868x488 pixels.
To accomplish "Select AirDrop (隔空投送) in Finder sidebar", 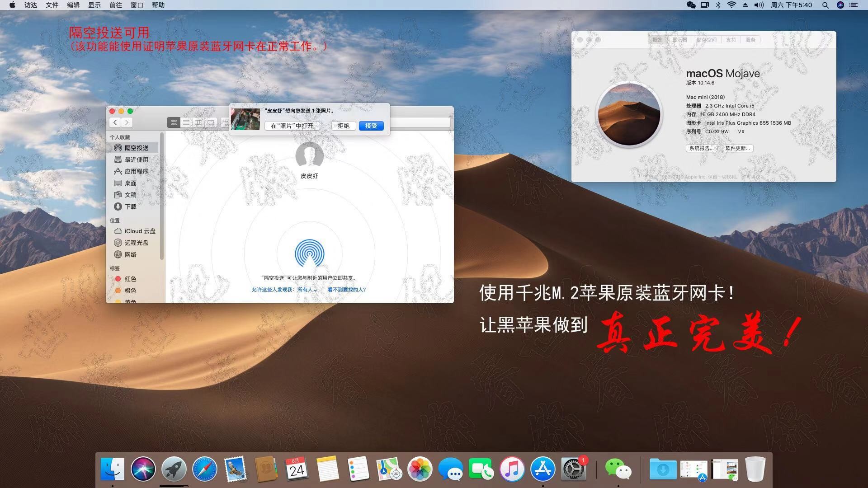I will (133, 148).
